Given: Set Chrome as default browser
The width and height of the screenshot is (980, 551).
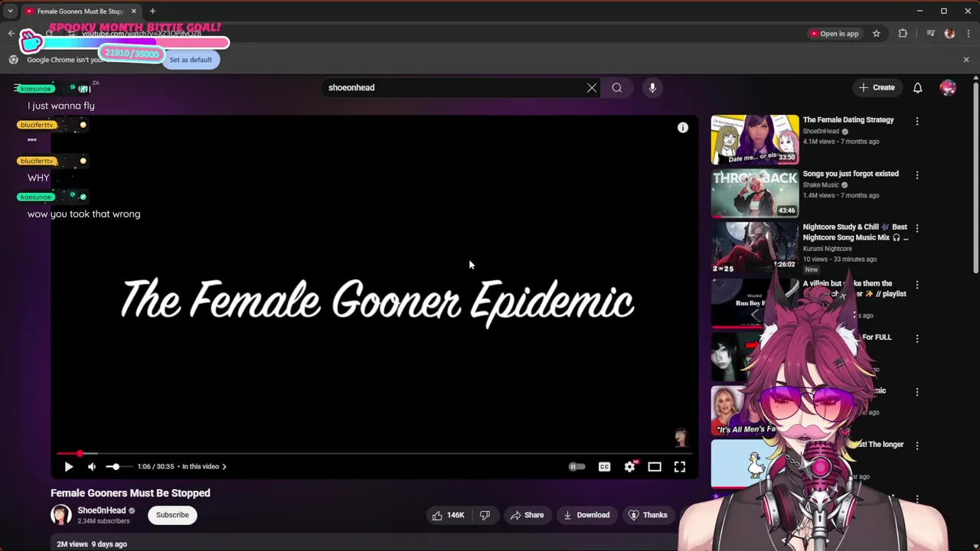Looking at the screenshot, I should tap(191, 60).
